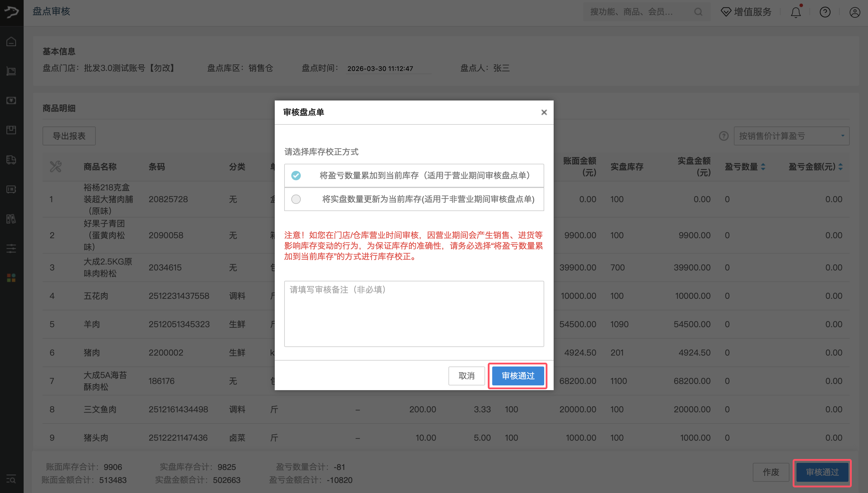Close the 审核盘点单 dialog
Viewport: 868px width, 493px height.
pos(544,112)
